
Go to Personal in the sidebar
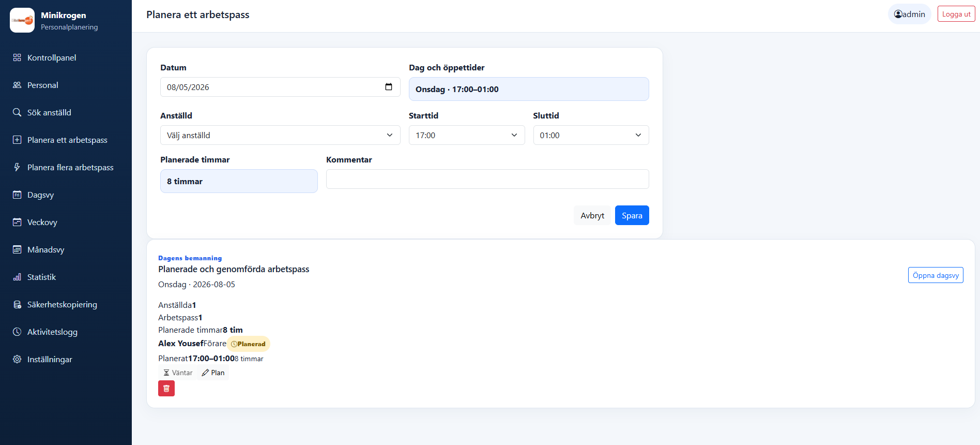pyautogui.click(x=66, y=85)
